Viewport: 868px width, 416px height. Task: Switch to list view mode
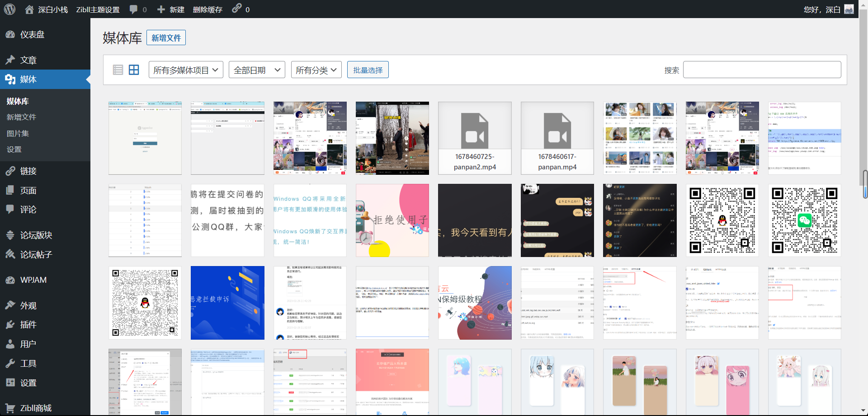click(x=118, y=70)
